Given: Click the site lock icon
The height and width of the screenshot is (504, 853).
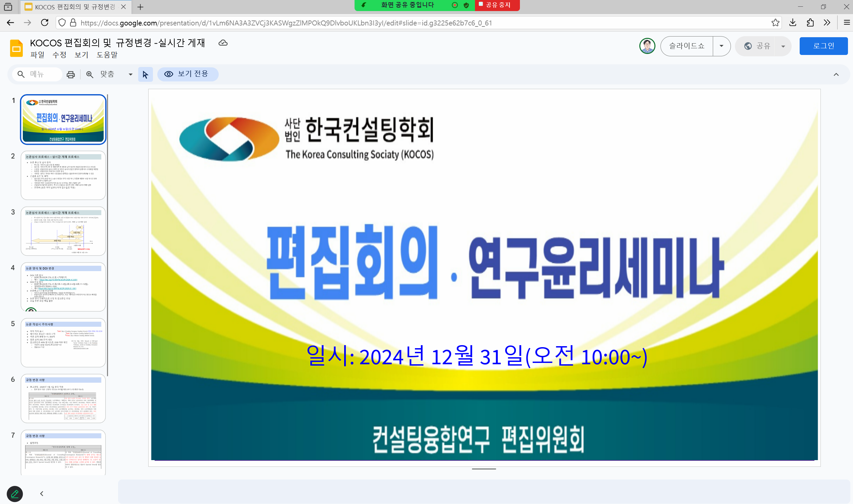Looking at the screenshot, I should (x=73, y=23).
